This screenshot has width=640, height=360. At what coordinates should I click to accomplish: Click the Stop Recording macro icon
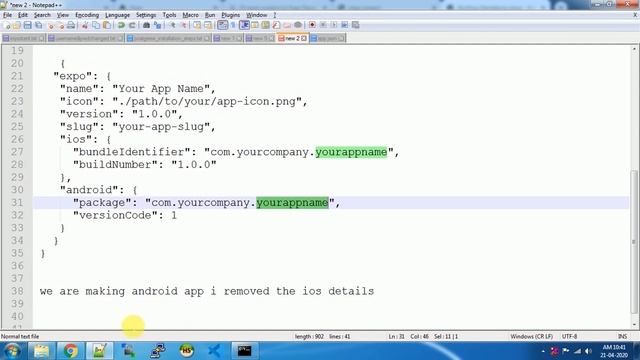(x=323, y=25)
